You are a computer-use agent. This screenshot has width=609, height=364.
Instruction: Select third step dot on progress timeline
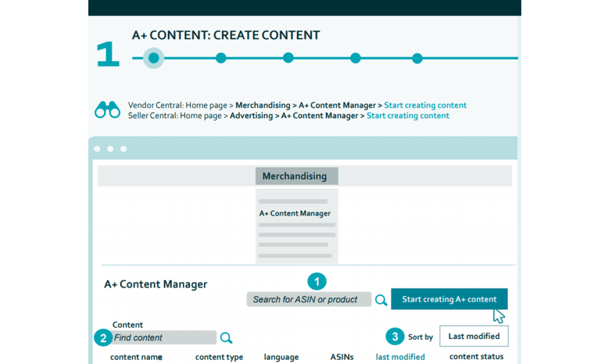(x=288, y=58)
